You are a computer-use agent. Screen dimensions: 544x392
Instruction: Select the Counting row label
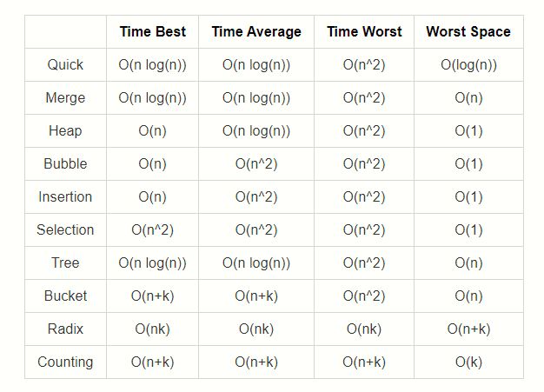[65, 362]
